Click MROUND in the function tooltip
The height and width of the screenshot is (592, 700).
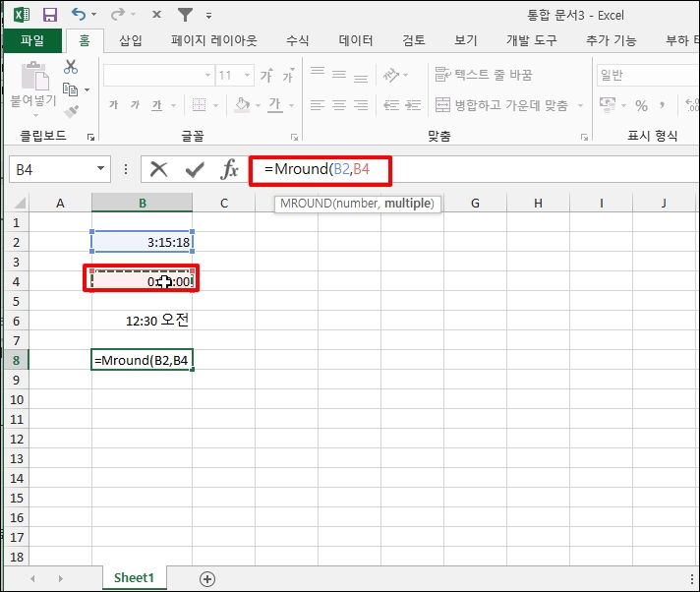coord(306,204)
